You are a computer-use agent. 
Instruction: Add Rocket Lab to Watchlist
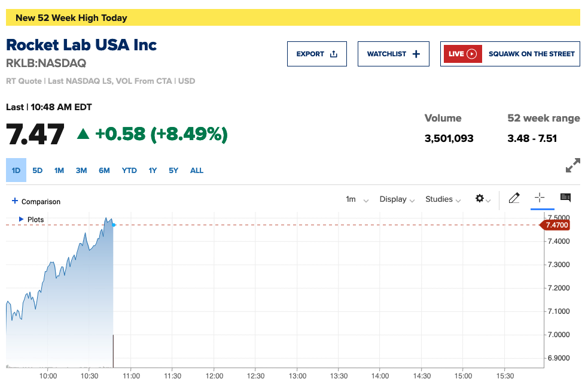tap(393, 54)
